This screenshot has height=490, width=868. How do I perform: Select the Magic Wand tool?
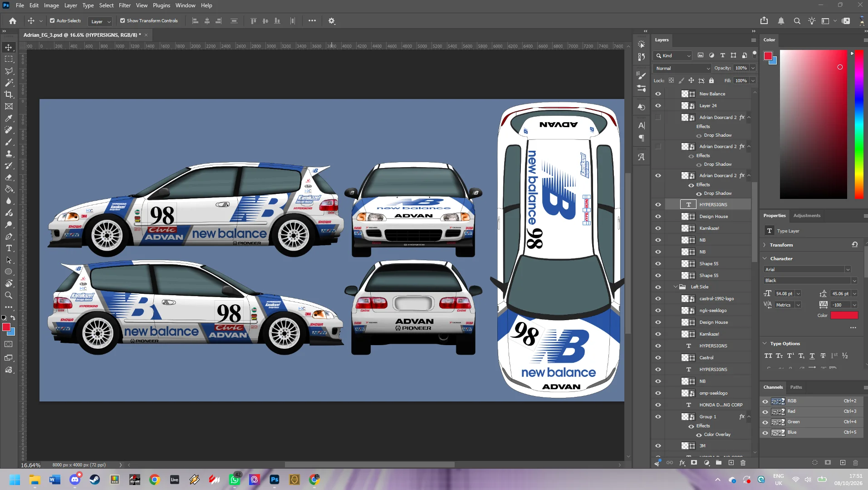[9, 83]
